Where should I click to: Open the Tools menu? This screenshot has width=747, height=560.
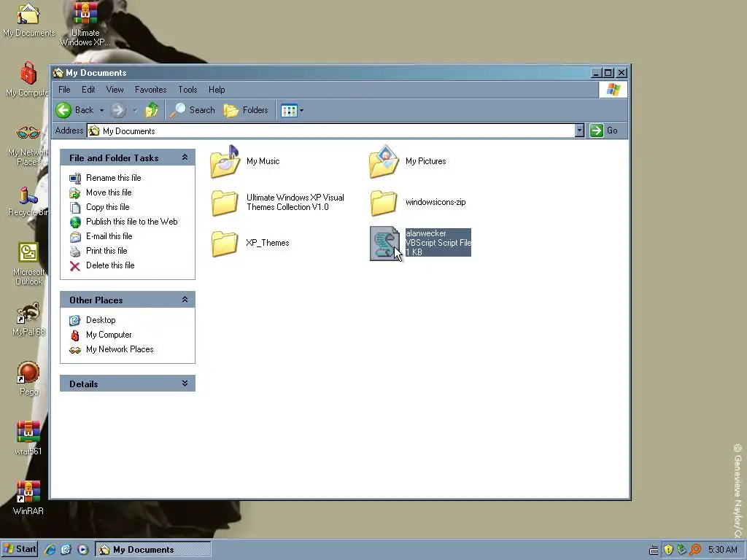click(187, 90)
